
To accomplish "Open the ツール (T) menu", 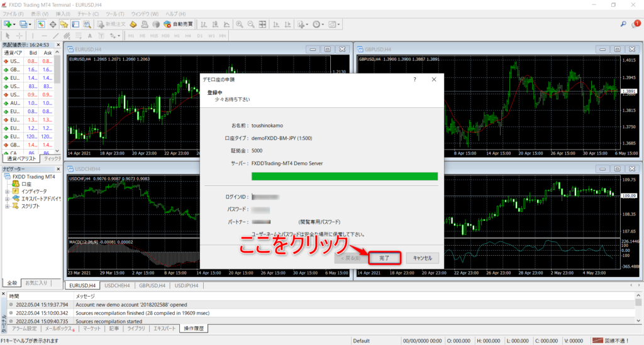I will [x=115, y=14].
